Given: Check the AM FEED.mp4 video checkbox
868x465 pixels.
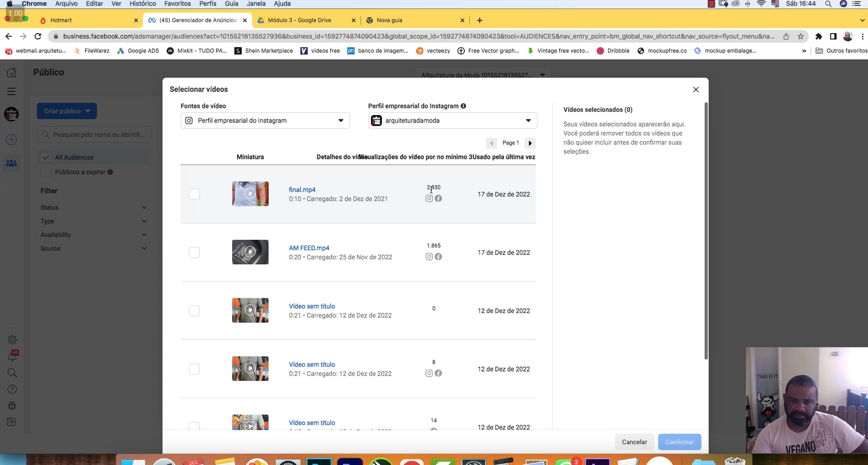Looking at the screenshot, I should point(194,252).
